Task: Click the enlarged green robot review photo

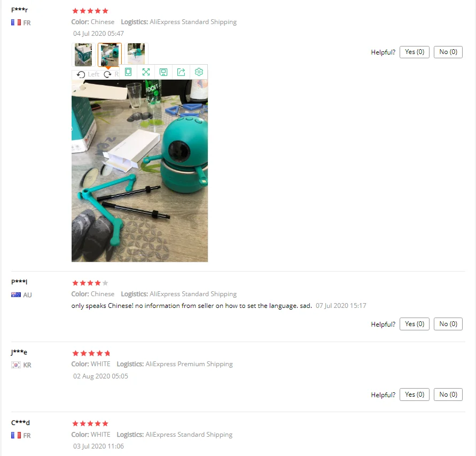Action: coord(139,171)
